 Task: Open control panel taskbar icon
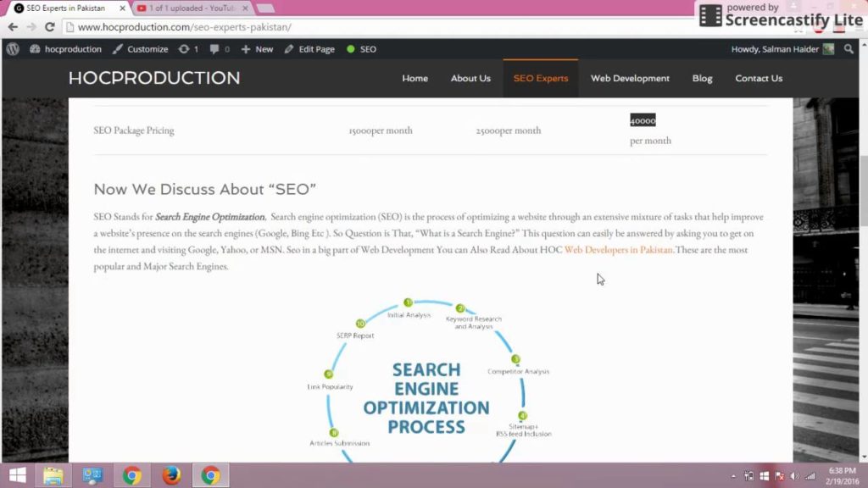click(92, 475)
